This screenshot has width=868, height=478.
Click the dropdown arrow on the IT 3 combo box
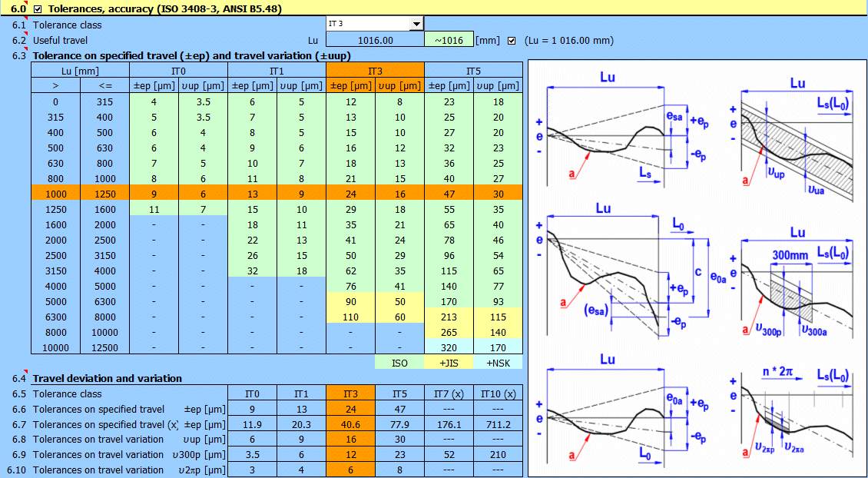tap(415, 23)
